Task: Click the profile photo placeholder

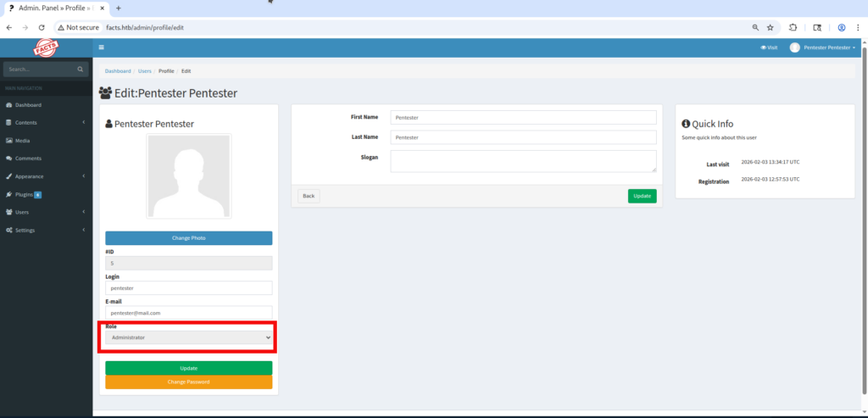Action: point(189,176)
